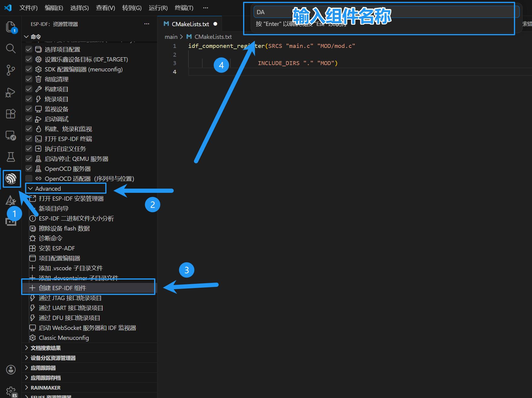Click the beaker icon for OpenOCD 服务器
This screenshot has width=532, height=398.
pos(38,169)
